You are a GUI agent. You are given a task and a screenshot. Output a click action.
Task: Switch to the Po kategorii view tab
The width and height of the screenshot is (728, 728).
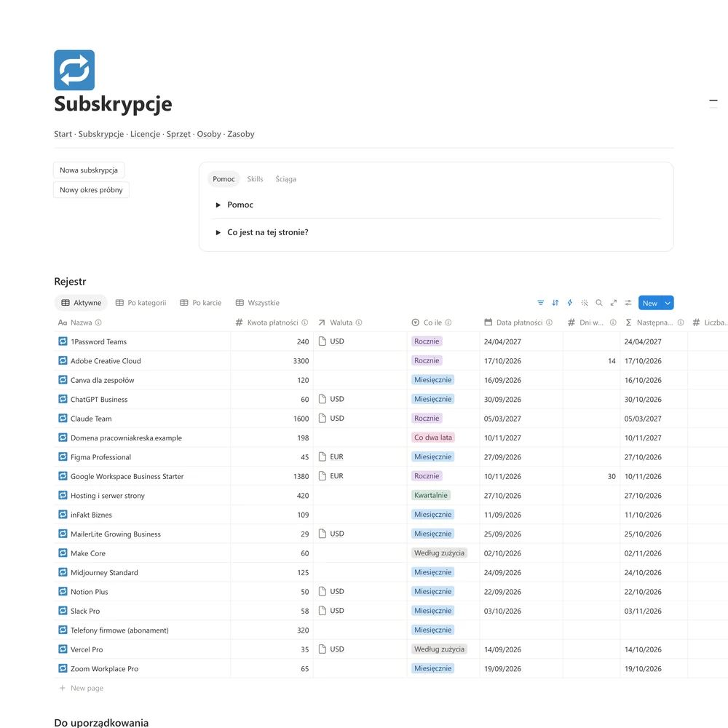click(x=141, y=303)
